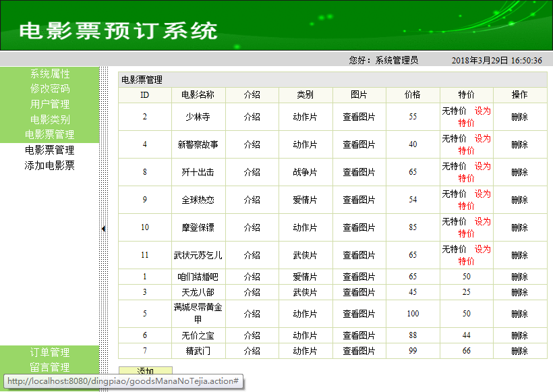Expand the 电影类别 sidebar section
The height and width of the screenshot is (392, 553).
tap(50, 119)
